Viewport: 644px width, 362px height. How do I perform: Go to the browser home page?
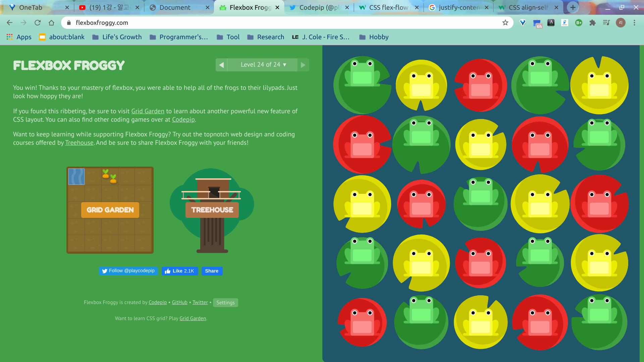tap(51, 23)
